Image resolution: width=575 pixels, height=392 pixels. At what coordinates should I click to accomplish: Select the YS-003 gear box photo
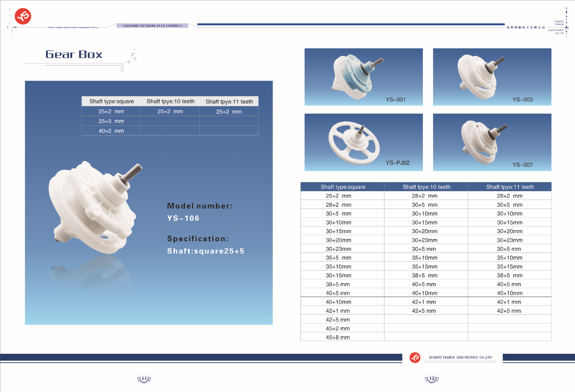click(x=492, y=77)
